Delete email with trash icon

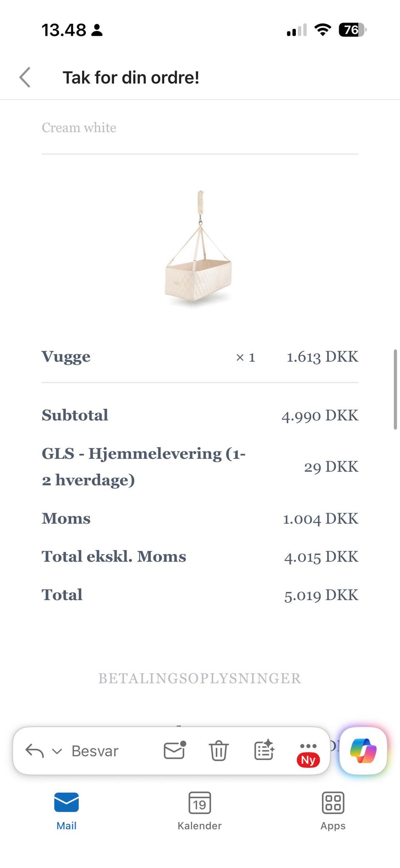[218, 751]
